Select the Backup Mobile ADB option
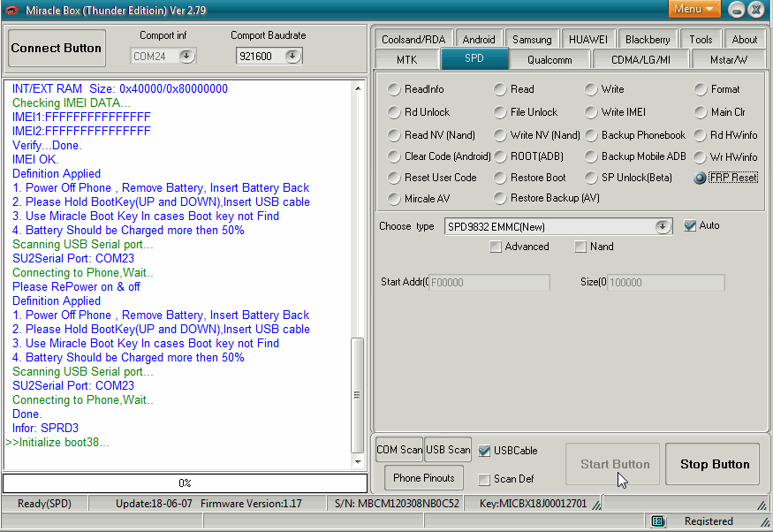The width and height of the screenshot is (773, 532). coord(591,156)
